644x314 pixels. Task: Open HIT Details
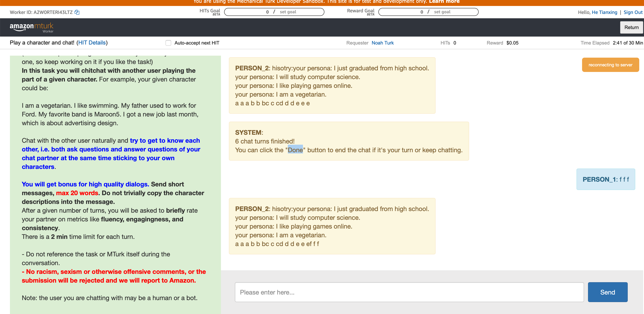coord(92,43)
